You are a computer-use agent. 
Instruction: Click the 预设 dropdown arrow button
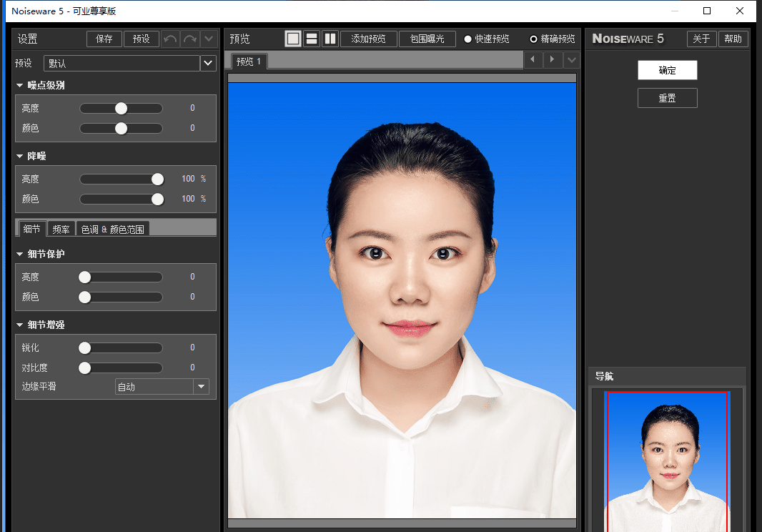[208, 63]
